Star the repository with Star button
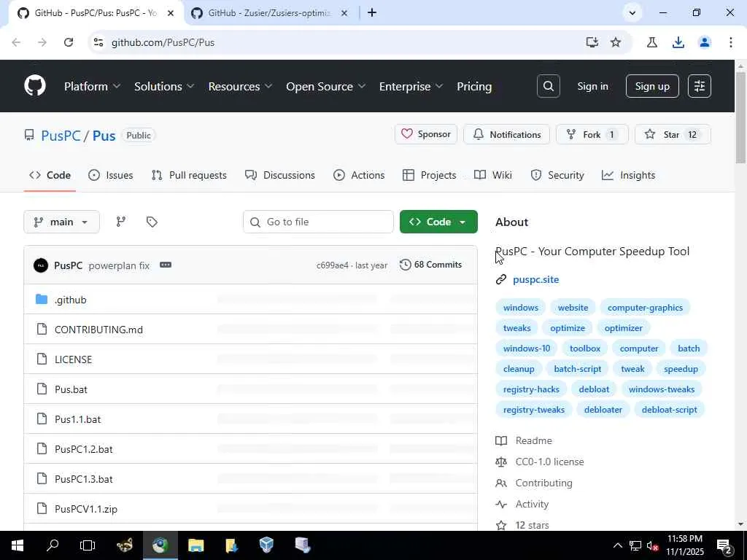 (673, 135)
